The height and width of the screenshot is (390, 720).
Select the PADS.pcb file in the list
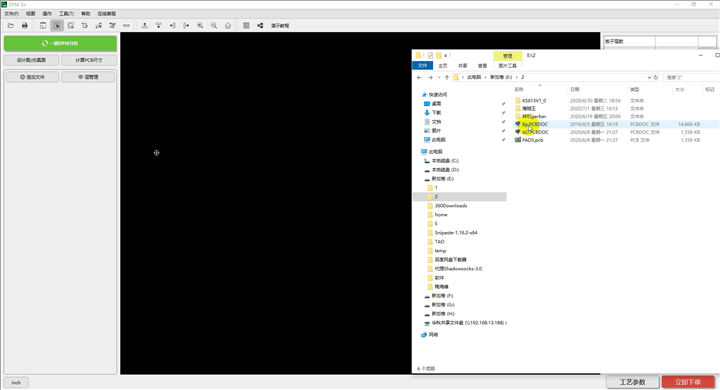click(532, 140)
